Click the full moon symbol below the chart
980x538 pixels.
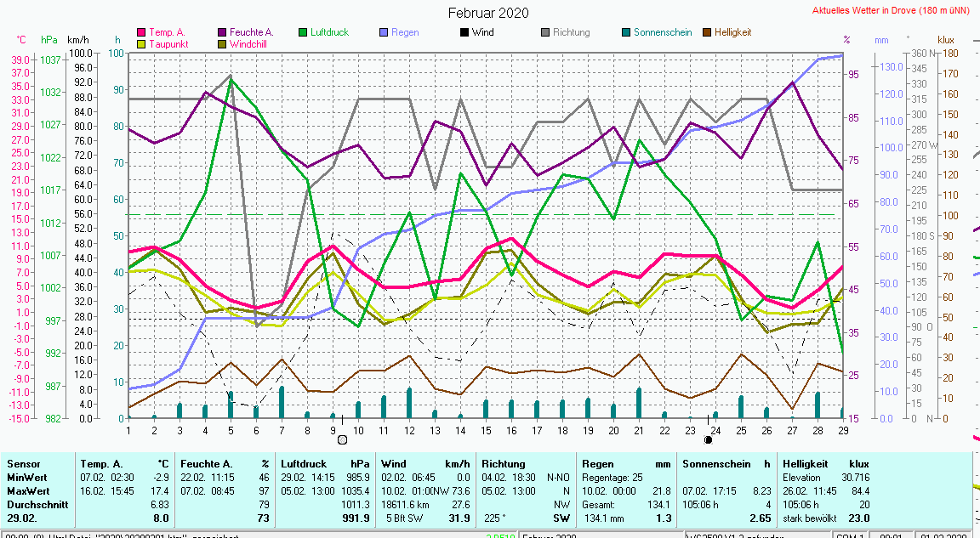pyautogui.click(x=342, y=440)
